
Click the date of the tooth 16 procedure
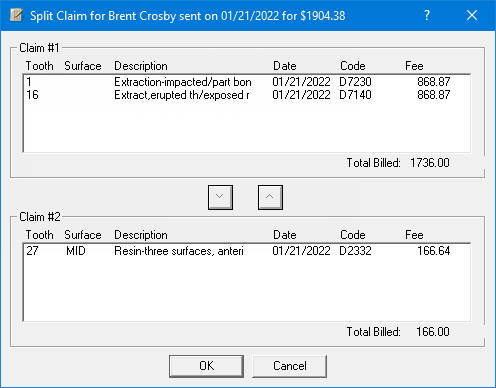click(301, 95)
